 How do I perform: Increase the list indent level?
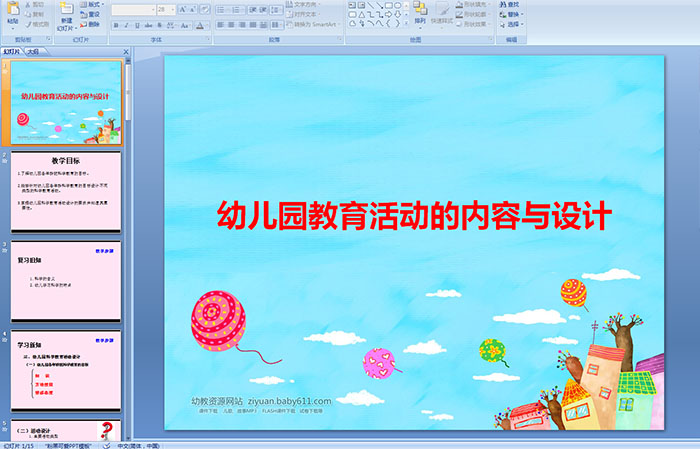tap(263, 10)
